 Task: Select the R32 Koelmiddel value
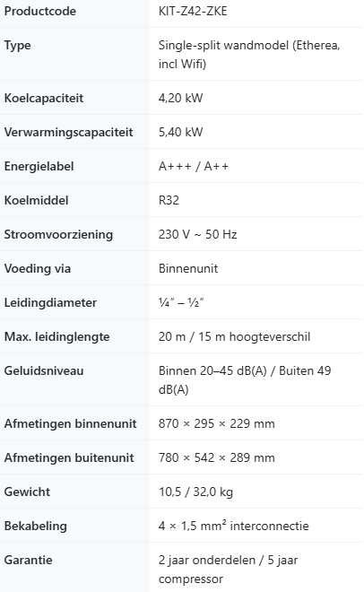coord(169,200)
